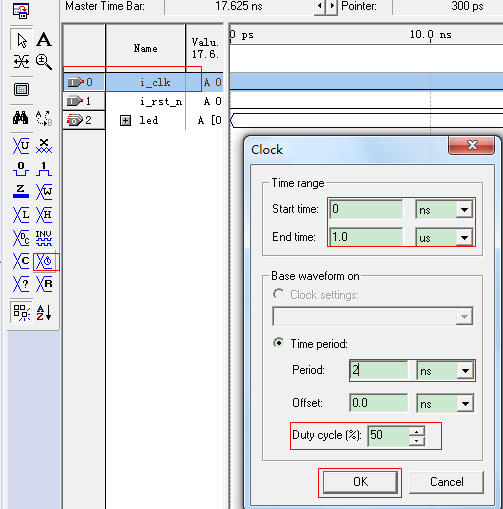Move master time bar to next transition
The height and width of the screenshot is (509, 503).
[332, 6]
